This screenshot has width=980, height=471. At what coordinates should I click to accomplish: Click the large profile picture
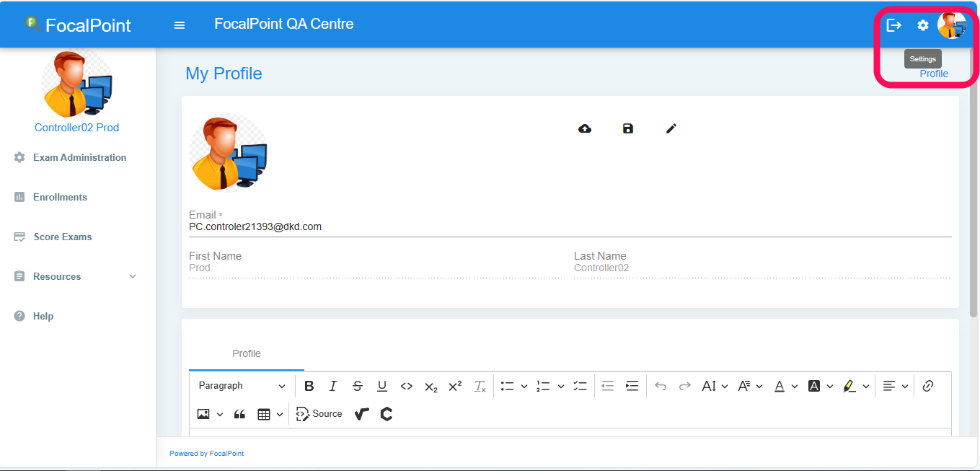[229, 152]
